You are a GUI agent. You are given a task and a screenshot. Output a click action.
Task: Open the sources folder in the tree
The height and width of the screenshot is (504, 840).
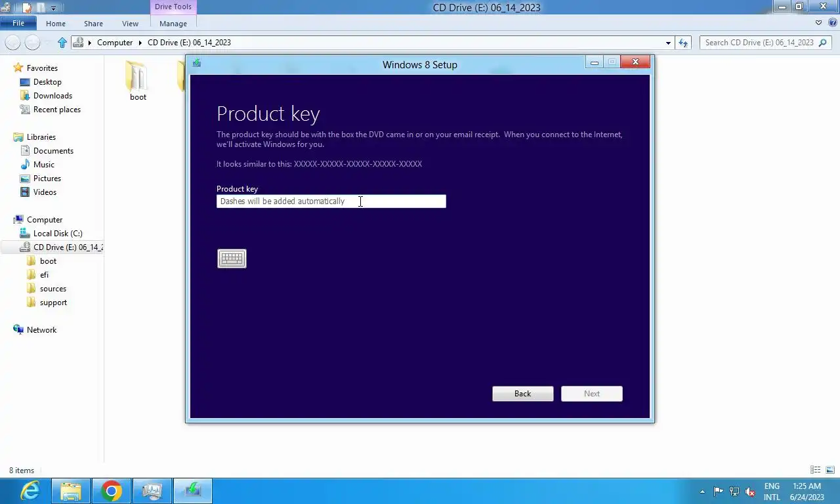click(x=52, y=289)
